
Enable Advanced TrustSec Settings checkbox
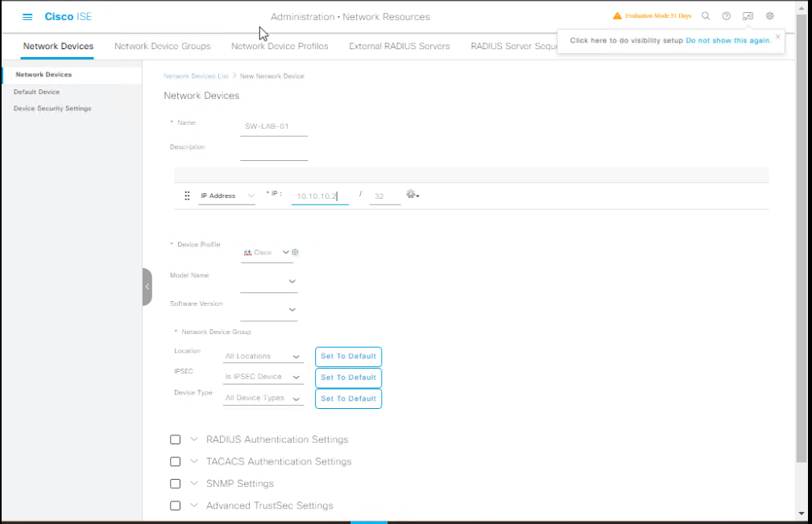175,505
